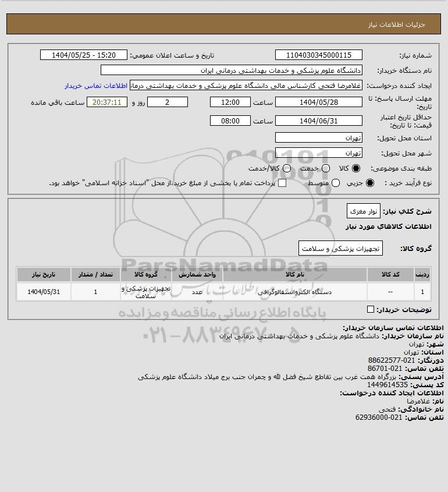Screen dimensions: 448x492
Task: Click the دستگاه الکتروانسفالوگرافی item name cell
Action: [295, 292]
